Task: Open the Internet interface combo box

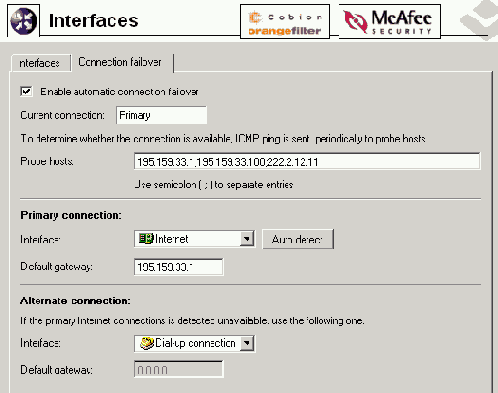Action: [195, 239]
